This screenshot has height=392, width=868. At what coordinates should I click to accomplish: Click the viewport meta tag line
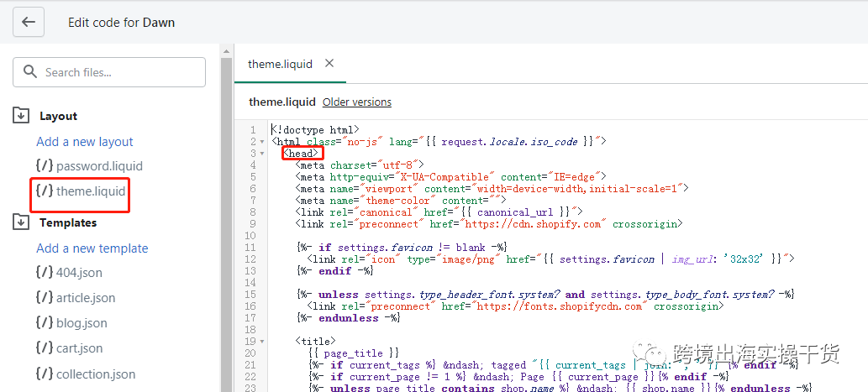click(492, 189)
